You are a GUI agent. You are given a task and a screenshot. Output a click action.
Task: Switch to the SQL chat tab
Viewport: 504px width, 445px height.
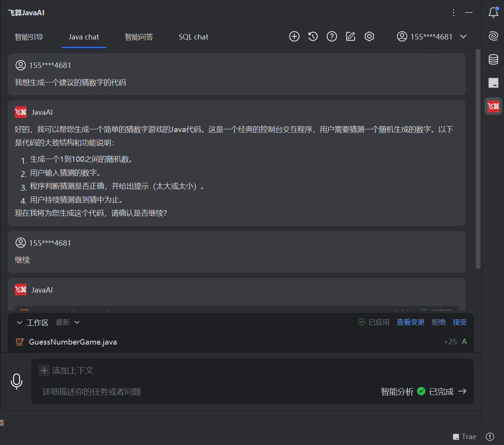[x=193, y=37]
